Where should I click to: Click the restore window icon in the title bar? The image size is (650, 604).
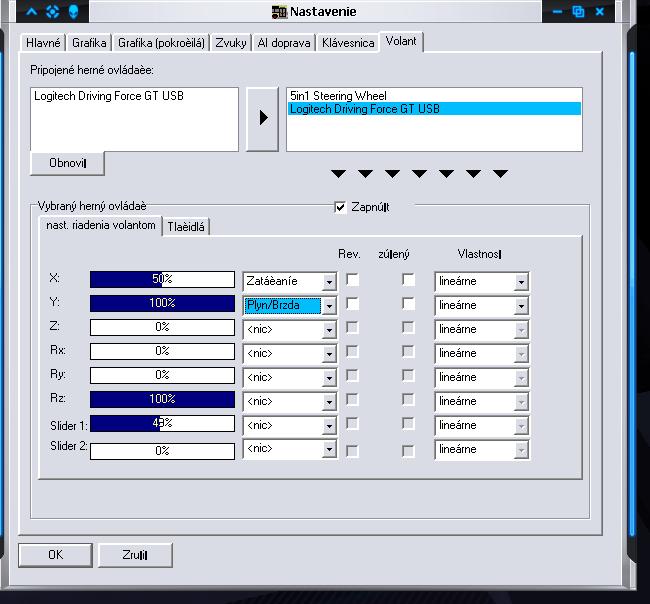point(578,12)
